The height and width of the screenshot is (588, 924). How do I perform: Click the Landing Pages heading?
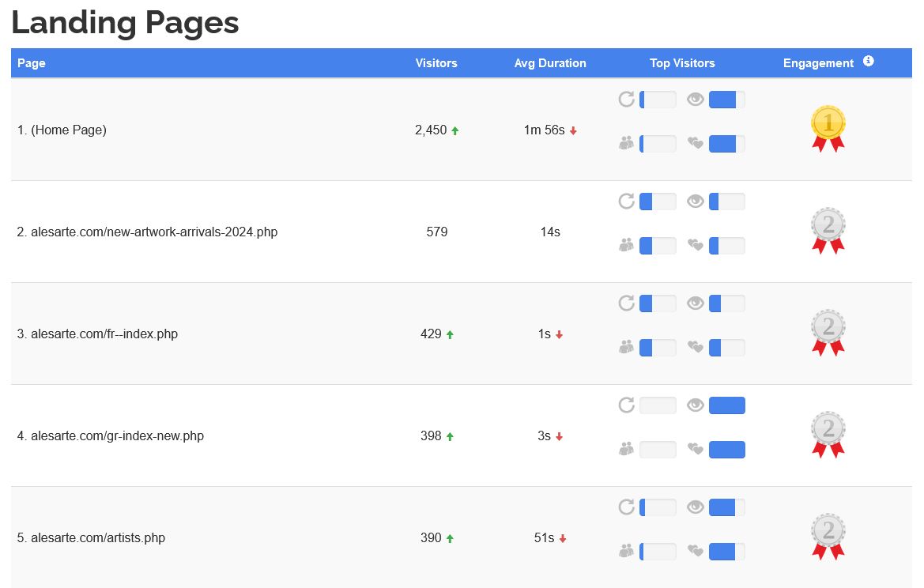coord(125,24)
